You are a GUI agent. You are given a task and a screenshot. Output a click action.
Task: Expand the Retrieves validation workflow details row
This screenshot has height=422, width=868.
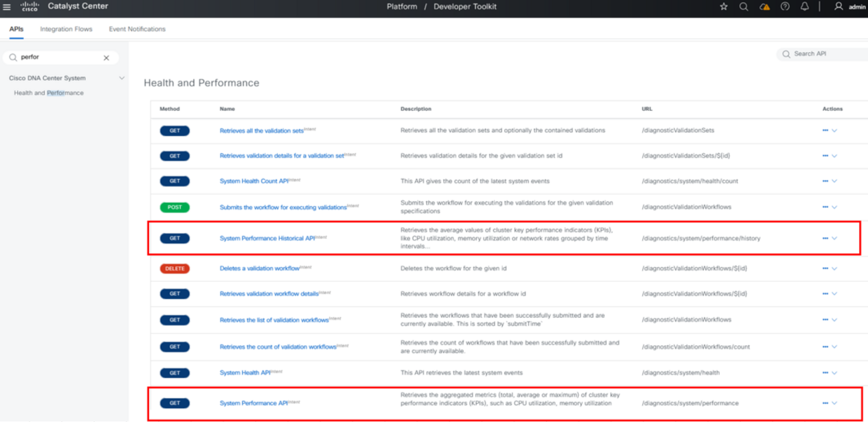[x=835, y=294]
